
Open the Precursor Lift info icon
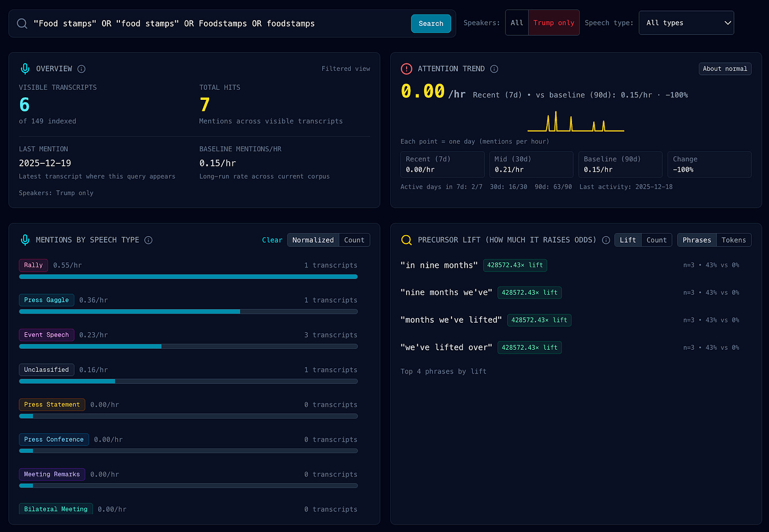(606, 240)
